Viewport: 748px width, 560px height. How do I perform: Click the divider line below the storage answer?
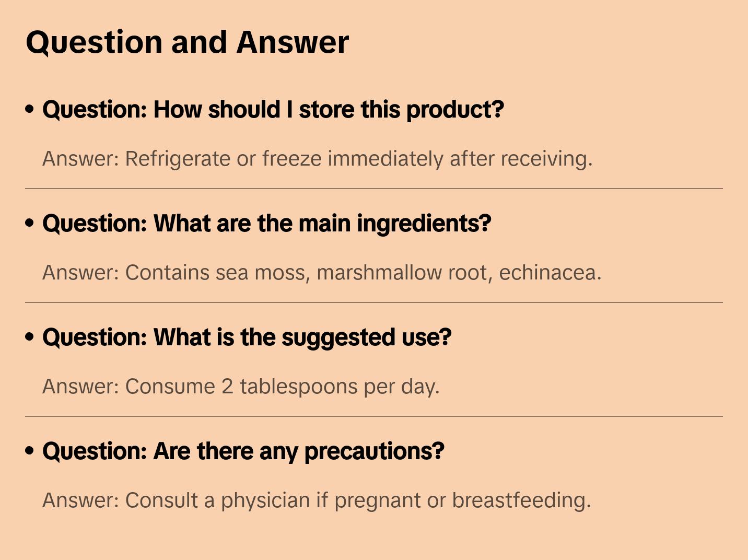point(374,189)
